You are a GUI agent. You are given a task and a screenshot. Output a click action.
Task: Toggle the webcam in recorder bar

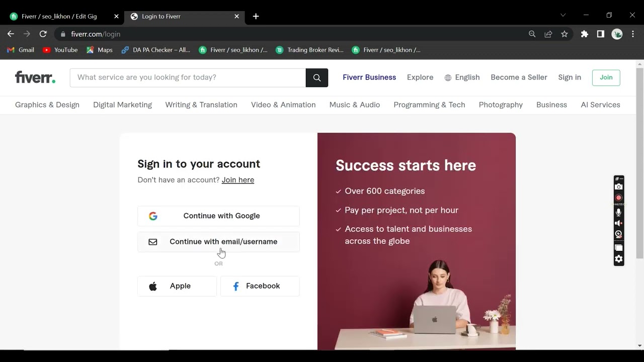coord(619,234)
